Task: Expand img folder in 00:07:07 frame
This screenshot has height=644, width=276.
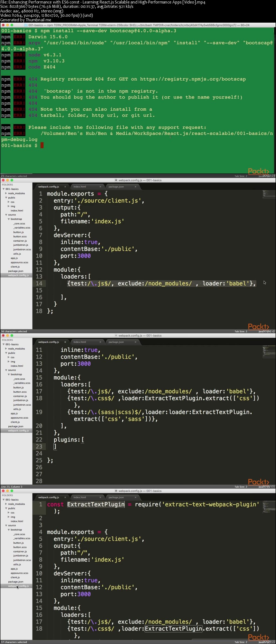Action: 9,362
